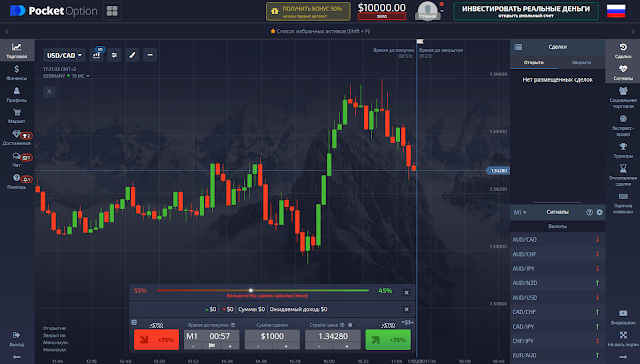
Task: Click the 1.34280 strike price field
Action: pos(333,336)
